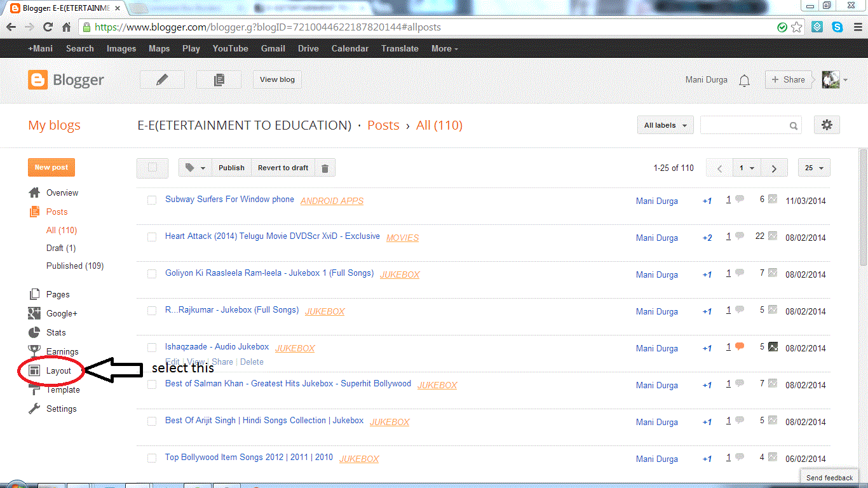Check R...Rajkumar post checkbox
The height and width of the screenshot is (488, 868).
pyautogui.click(x=152, y=311)
